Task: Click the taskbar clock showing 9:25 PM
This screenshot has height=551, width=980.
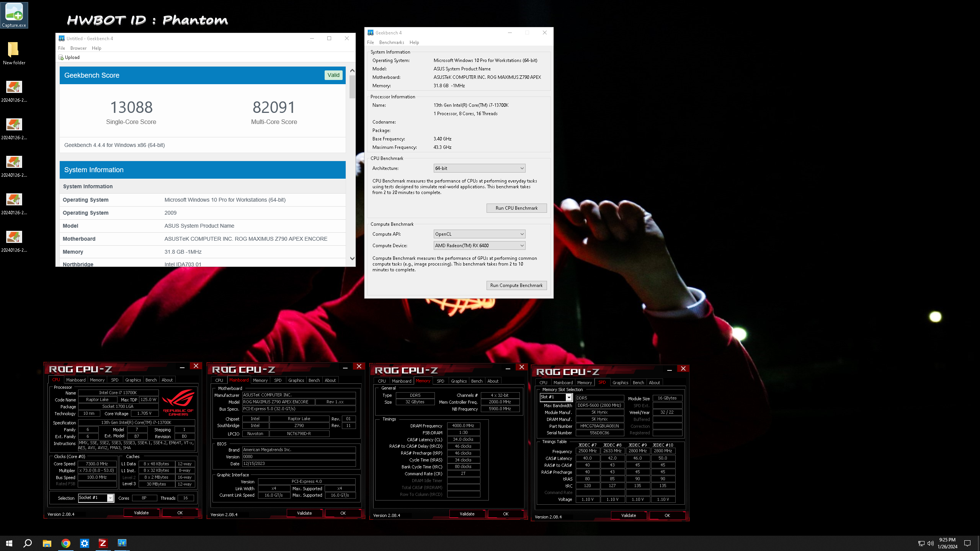Action: (x=947, y=543)
